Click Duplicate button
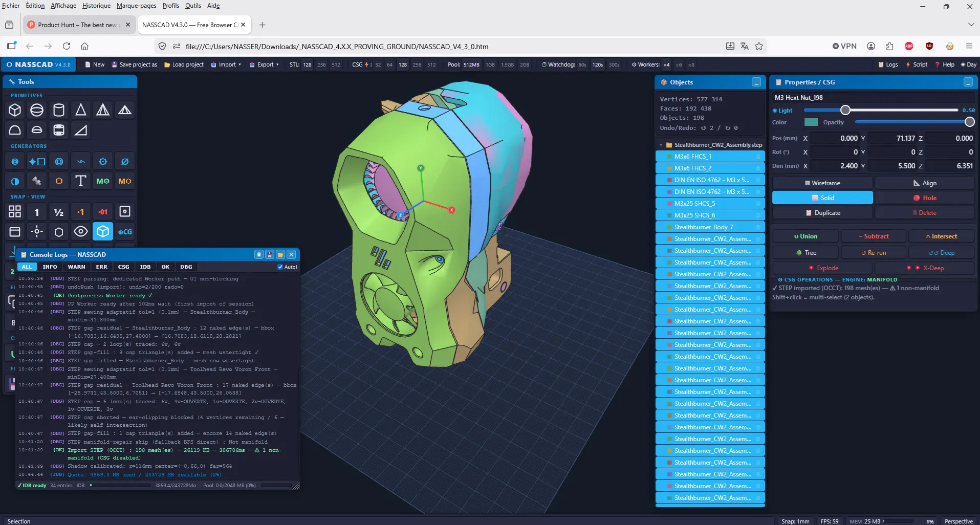Image resolution: width=980 pixels, height=525 pixels. click(x=822, y=213)
